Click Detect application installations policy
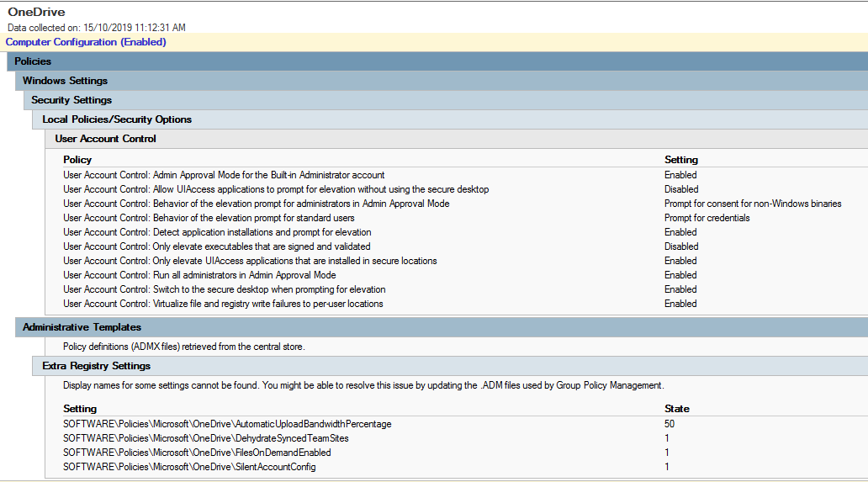 pos(217,232)
